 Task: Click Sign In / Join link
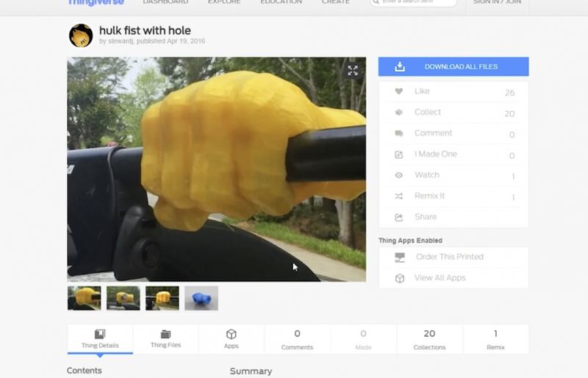tap(497, 2)
